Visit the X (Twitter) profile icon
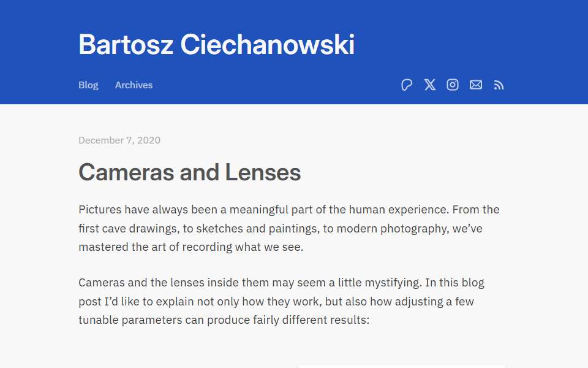 [x=430, y=85]
